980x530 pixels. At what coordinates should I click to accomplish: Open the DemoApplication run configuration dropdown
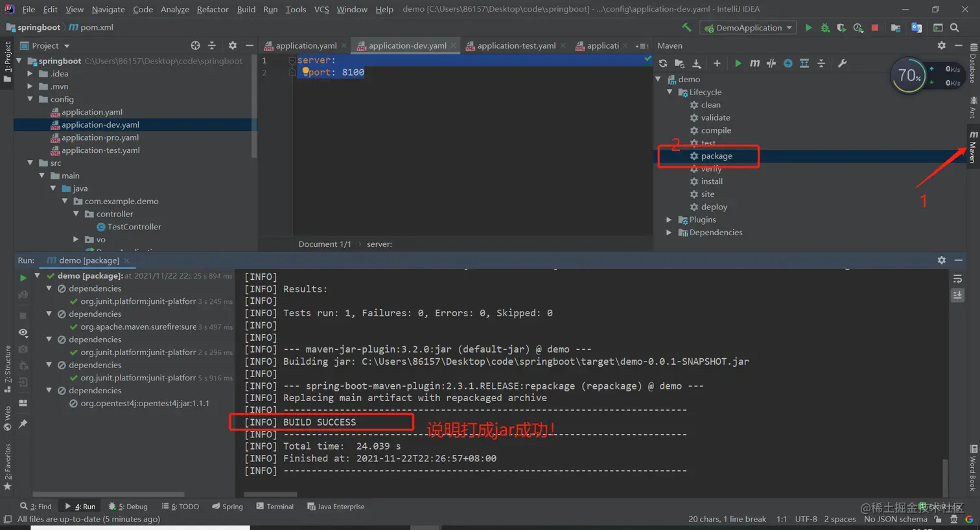(749, 28)
